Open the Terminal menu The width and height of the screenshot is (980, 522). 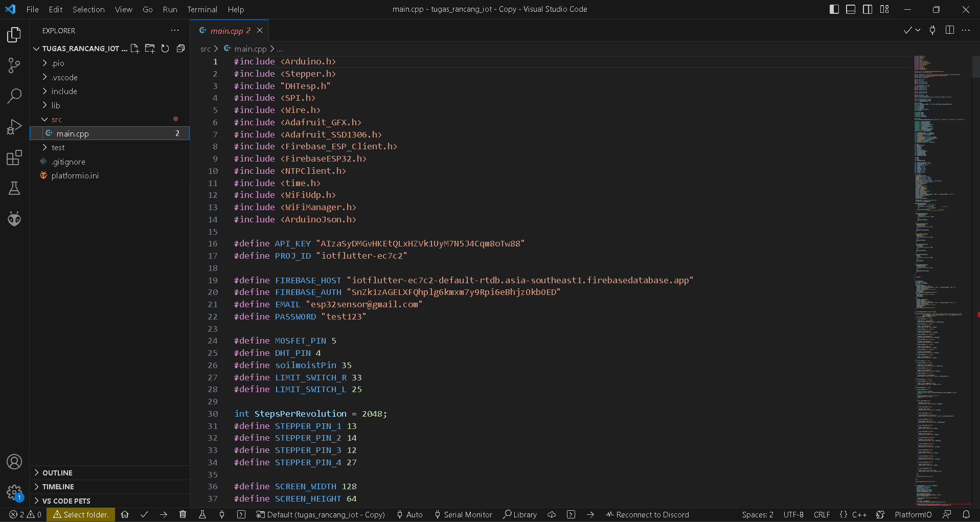pyautogui.click(x=202, y=9)
